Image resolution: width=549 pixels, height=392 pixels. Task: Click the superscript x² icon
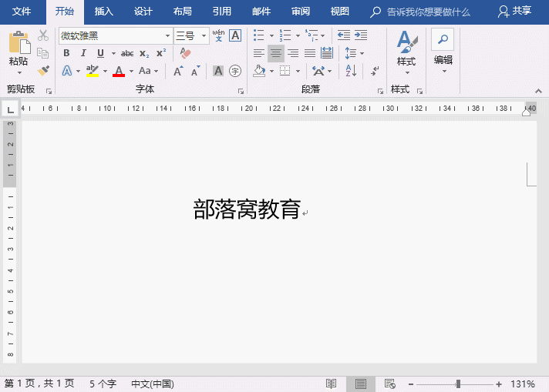tap(161, 53)
